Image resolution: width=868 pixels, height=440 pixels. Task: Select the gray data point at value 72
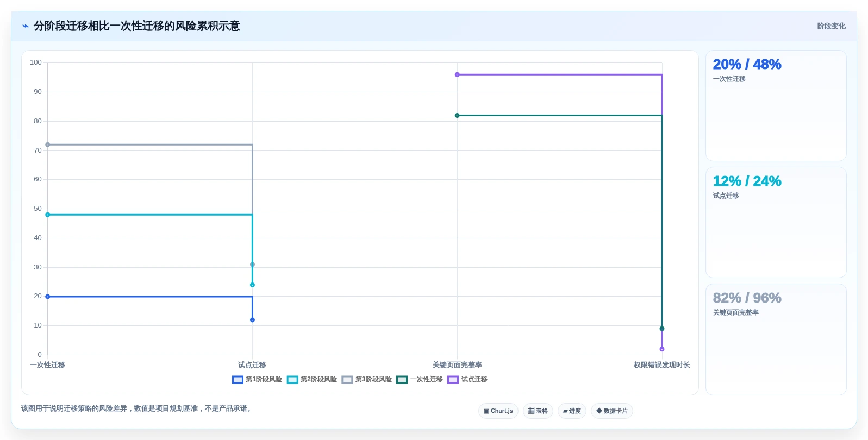48,144
